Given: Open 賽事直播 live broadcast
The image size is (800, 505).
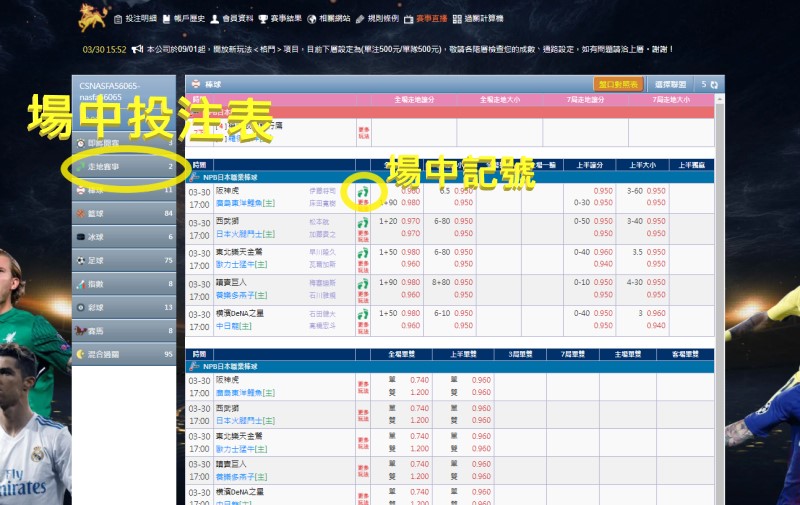Looking at the screenshot, I should point(432,18).
